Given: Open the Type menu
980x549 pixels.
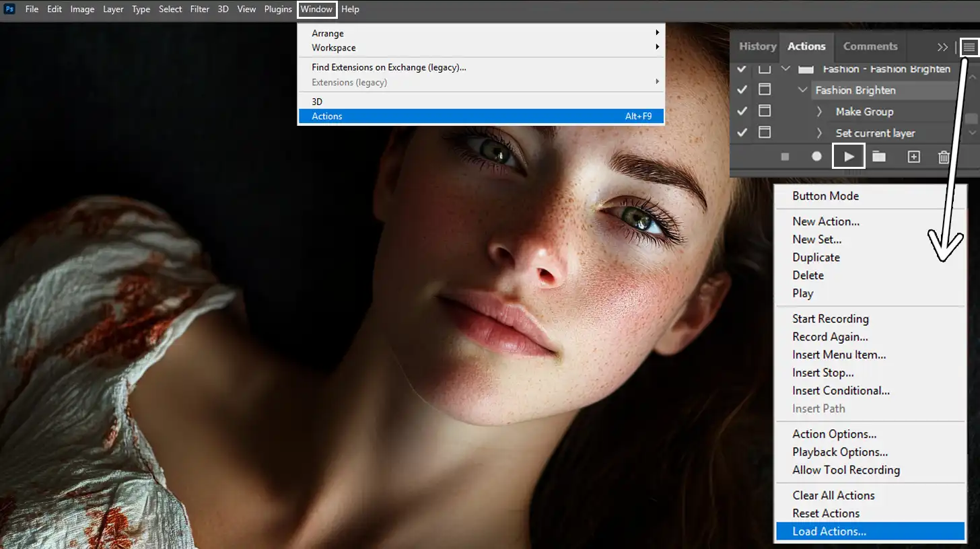Looking at the screenshot, I should pyautogui.click(x=141, y=9).
